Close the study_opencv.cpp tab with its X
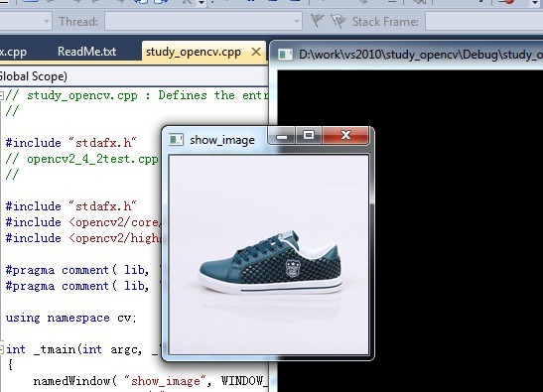Screen dimensions: 543x392 [x=256, y=52]
